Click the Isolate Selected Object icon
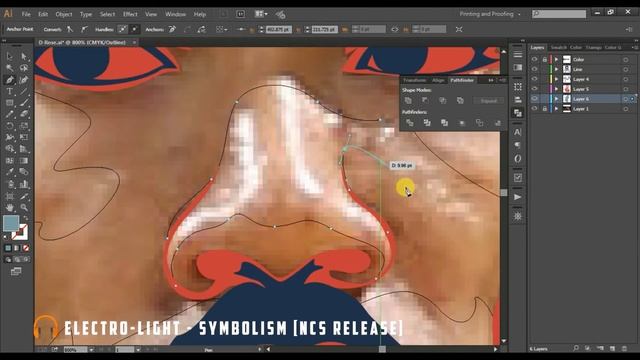Image resolution: width=640 pixels, height=360 pixels. click(459, 29)
